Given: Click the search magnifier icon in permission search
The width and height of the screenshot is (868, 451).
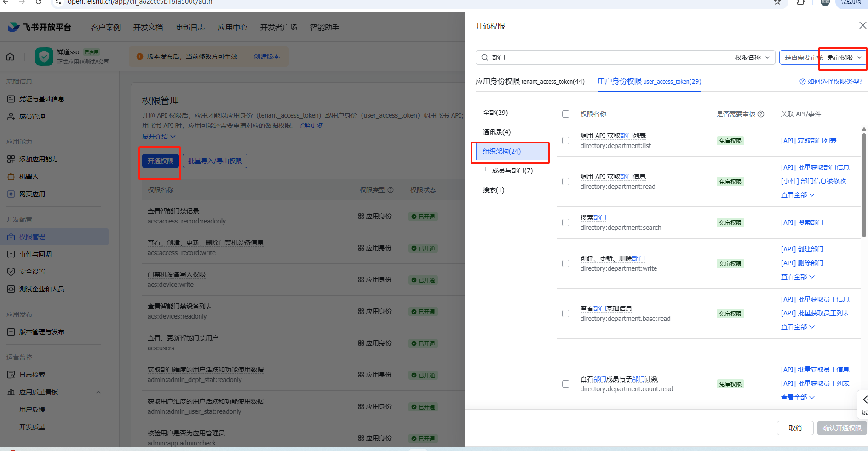Looking at the screenshot, I should point(484,57).
